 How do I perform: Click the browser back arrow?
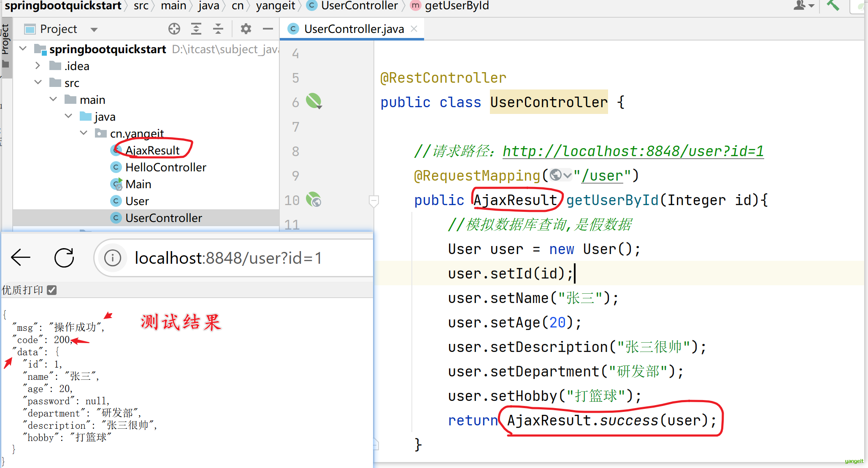[x=21, y=257]
